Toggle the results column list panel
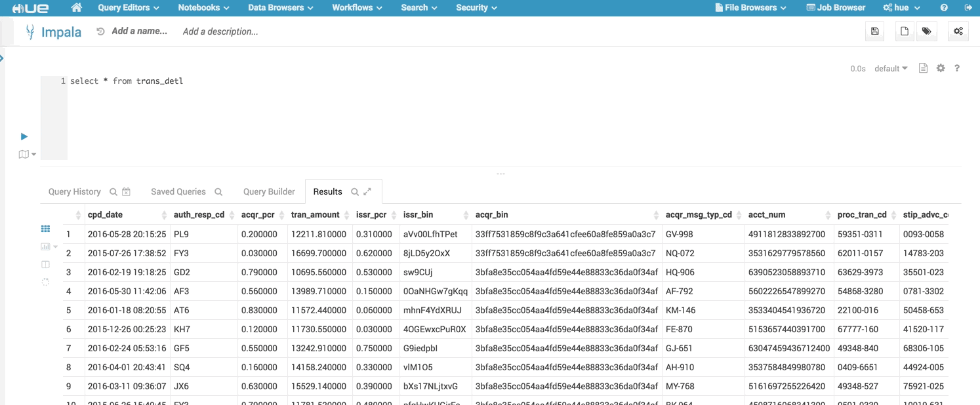Image resolution: width=980 pixels, height=405 pixels. [x=45, y=264]
